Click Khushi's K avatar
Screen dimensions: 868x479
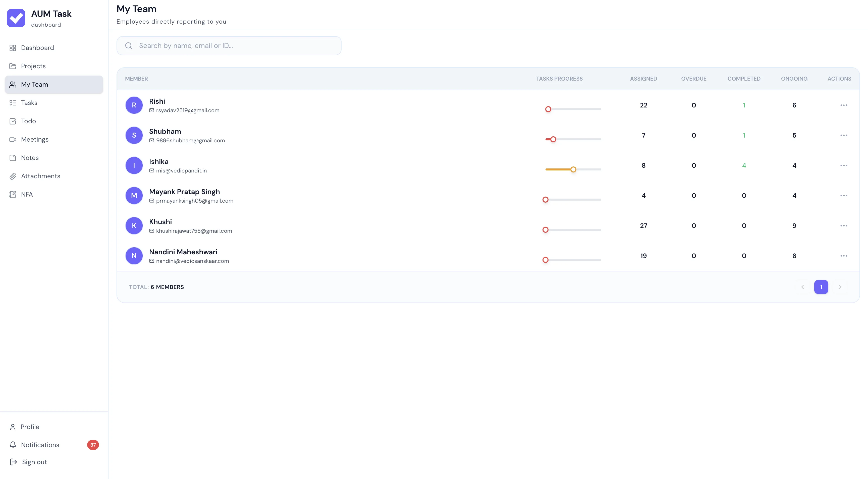pos(134,226)
